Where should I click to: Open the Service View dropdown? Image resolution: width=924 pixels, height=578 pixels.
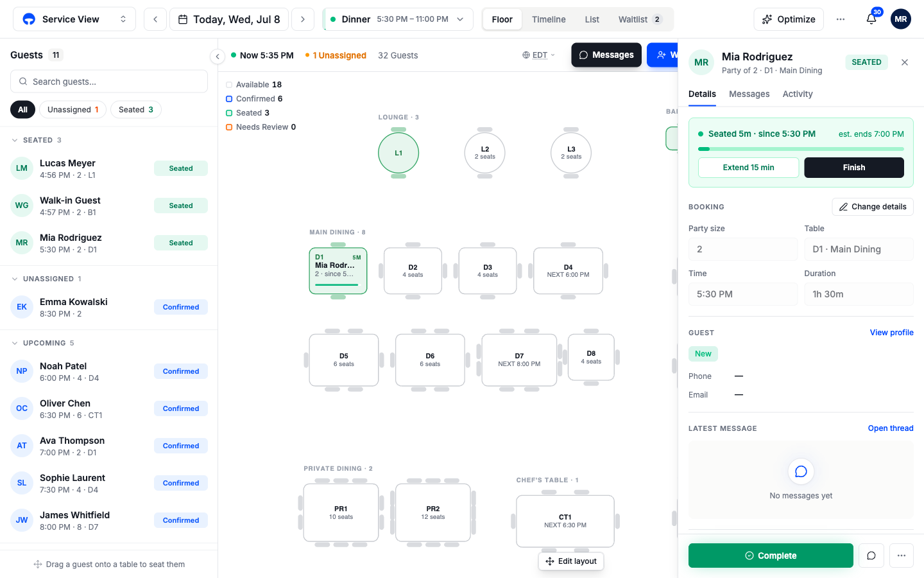click(74, 19)
